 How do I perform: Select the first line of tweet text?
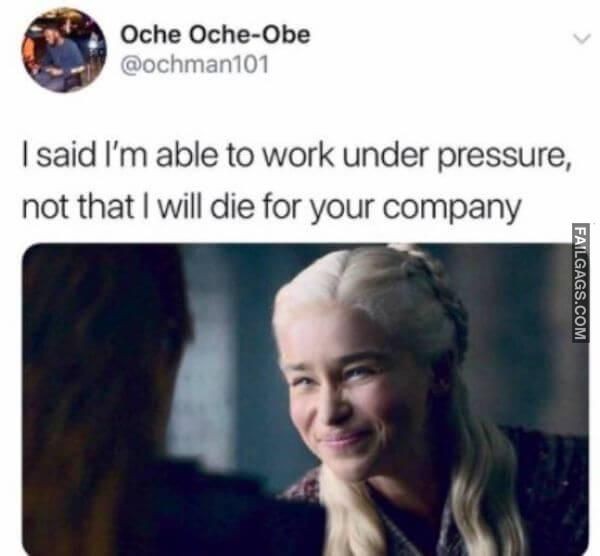pos(297,156)
